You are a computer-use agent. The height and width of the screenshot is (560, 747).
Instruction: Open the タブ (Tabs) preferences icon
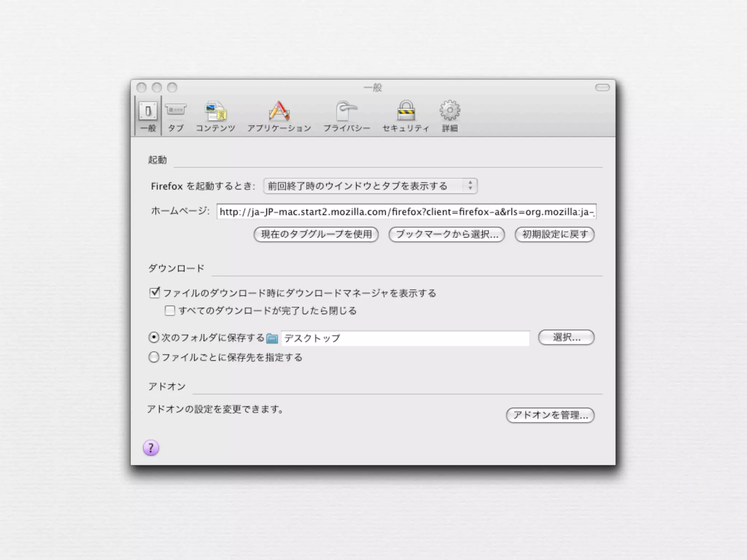175,110
